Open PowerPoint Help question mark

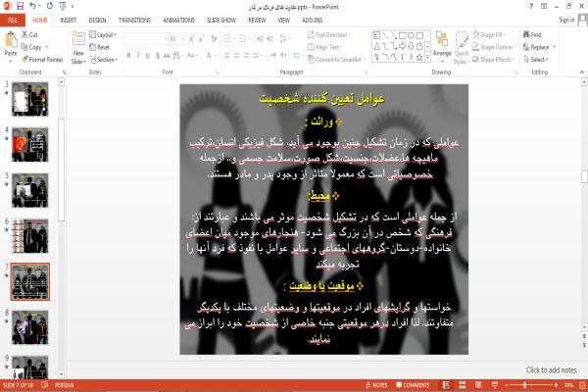531,6
